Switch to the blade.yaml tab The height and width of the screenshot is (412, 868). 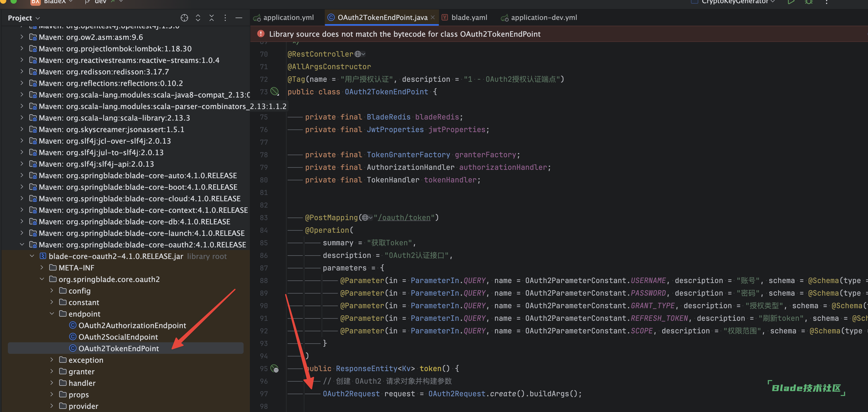(465, 17)
